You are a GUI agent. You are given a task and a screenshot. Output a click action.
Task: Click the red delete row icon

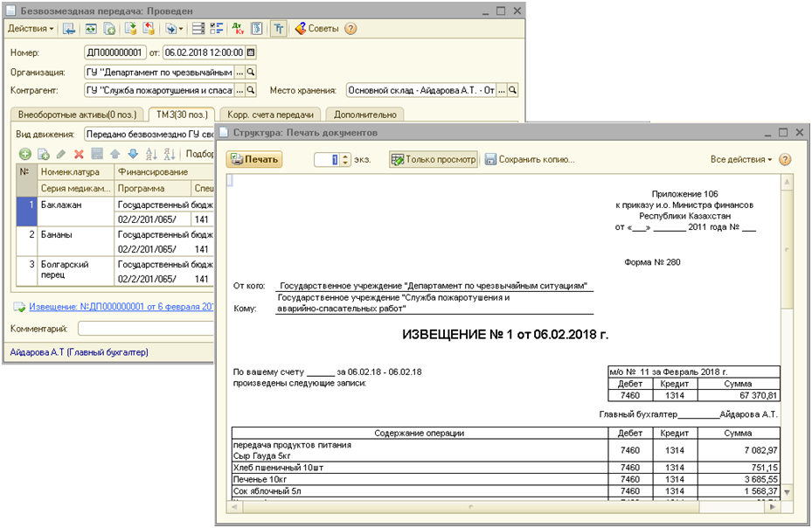(79, 154)
